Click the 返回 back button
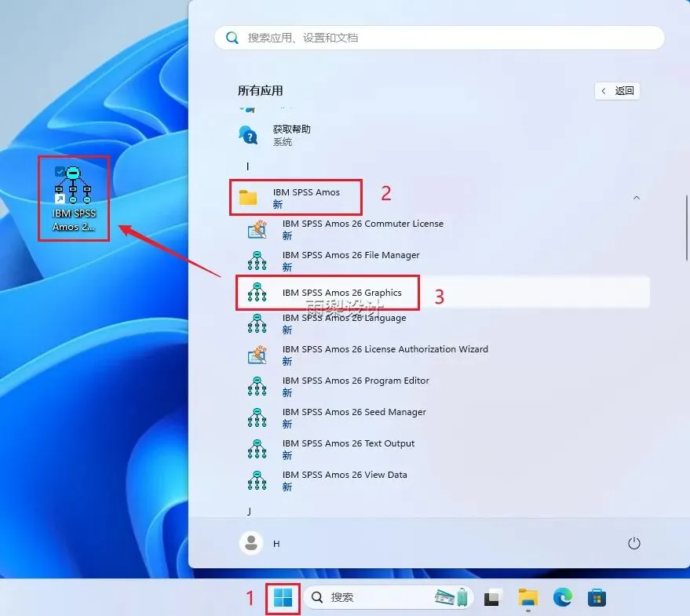Image resolution: width=690 pixels, height=616 pixels. pos(618,91)
